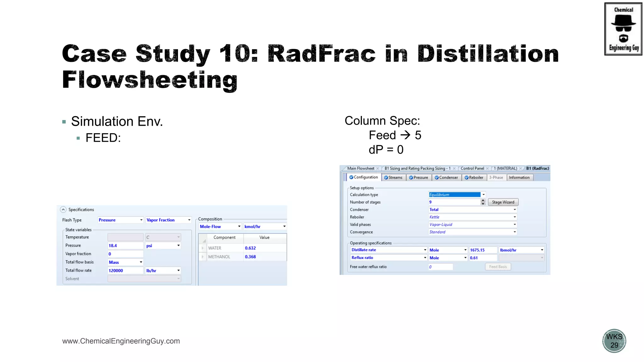
Task: Open the Stage Wizard
Action: tap(503, 202)
